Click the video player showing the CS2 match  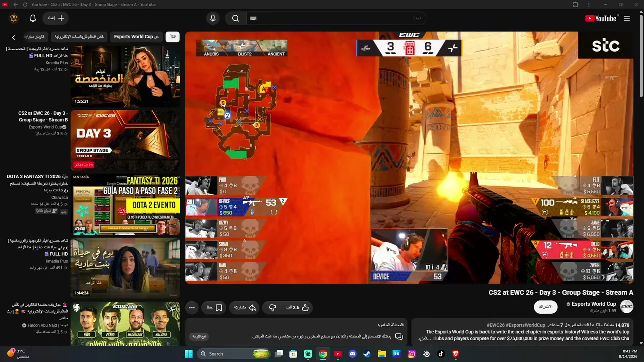(409, 157)
